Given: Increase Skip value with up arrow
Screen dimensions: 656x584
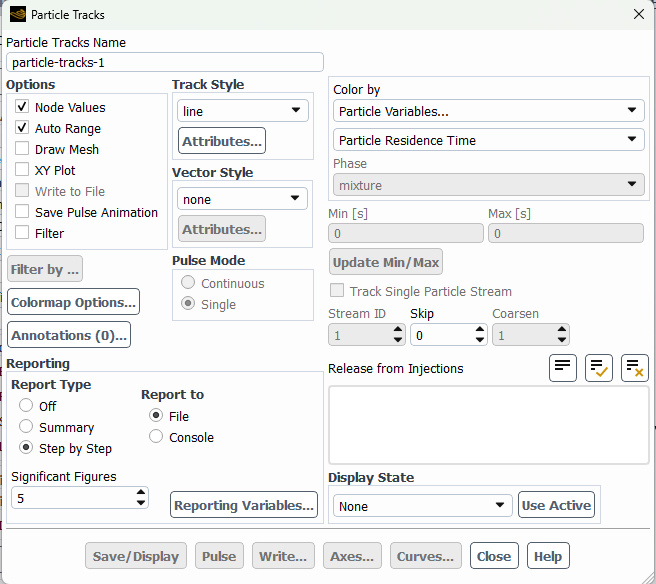Looking at the screenshot, I should [x=480, y=330].
